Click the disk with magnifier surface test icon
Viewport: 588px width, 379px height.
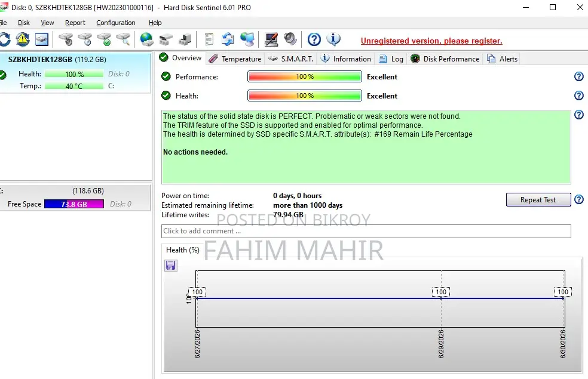pos(123,39)
